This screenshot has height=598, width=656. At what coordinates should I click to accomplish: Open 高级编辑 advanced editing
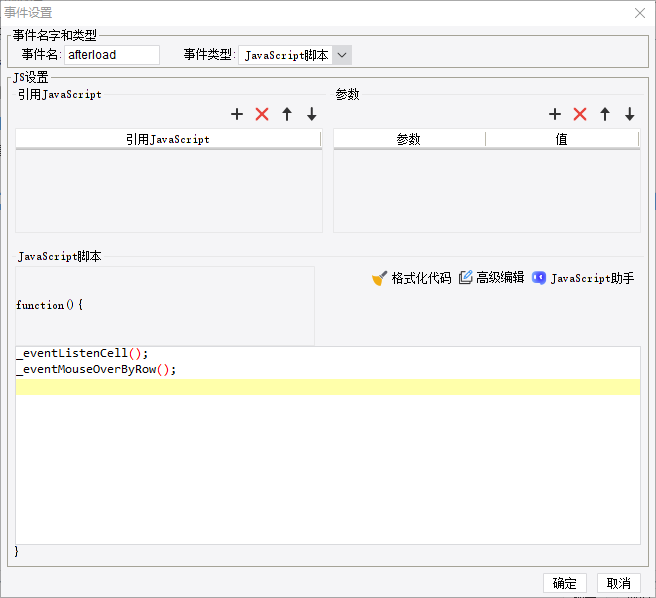(500, 277)
